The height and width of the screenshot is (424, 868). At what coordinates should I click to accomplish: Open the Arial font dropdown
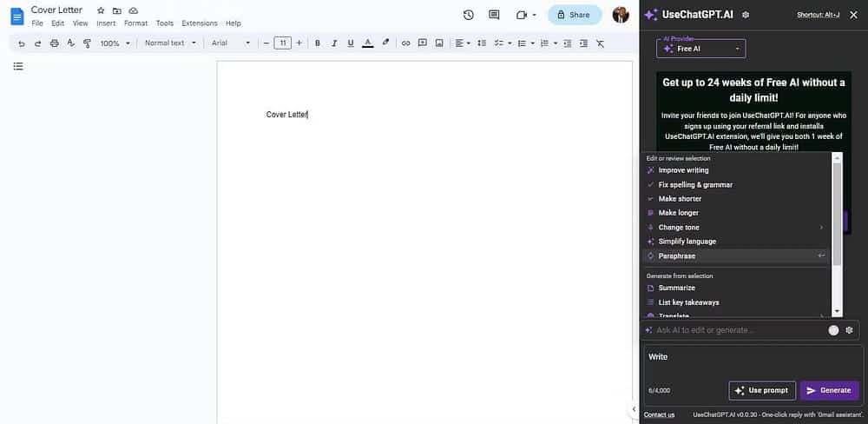click(x=231, y=43)
